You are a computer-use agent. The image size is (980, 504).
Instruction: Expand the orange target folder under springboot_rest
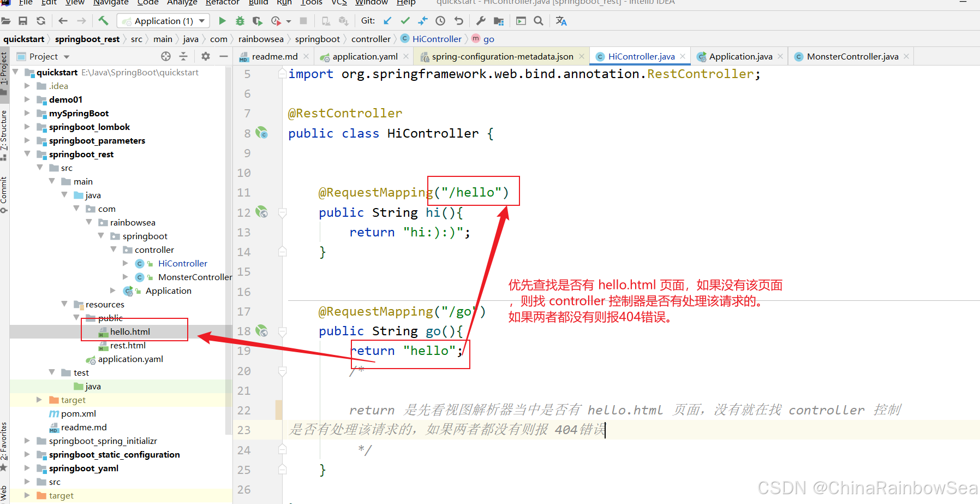coord(39,400)
